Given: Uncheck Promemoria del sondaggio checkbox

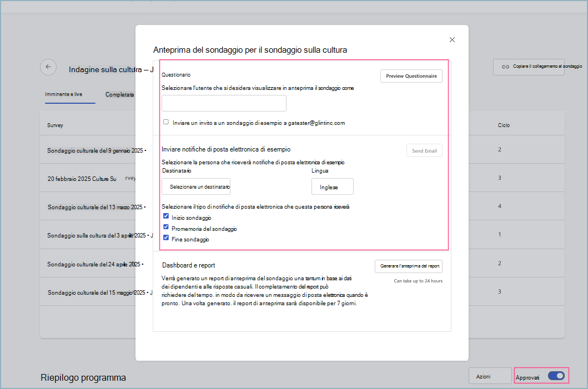Looking at the screenshot, I should click(166, 227).
